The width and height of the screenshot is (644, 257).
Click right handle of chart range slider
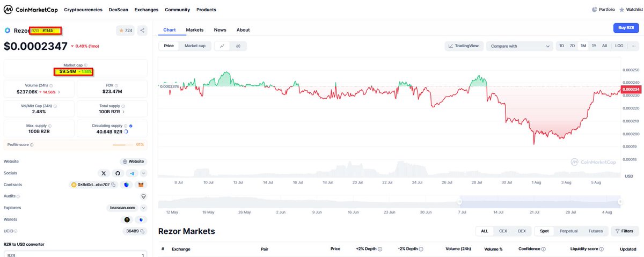621,202
